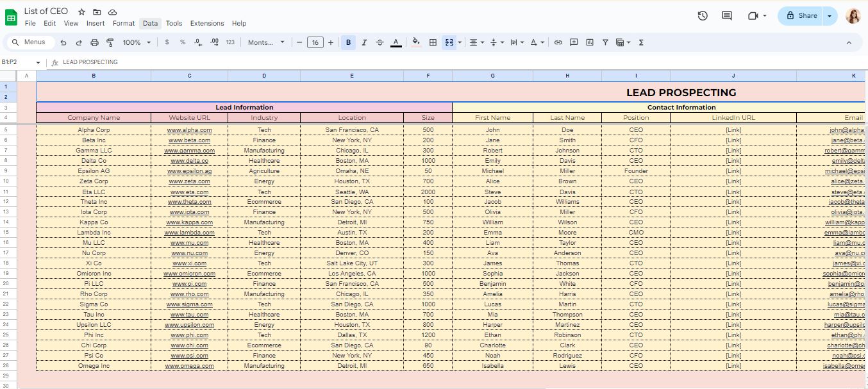Image resolution: width=868 pixels, height=389 pixels.
Task: Click the Insert link icon
Action: pyautogui.click(x=558, y=42)
